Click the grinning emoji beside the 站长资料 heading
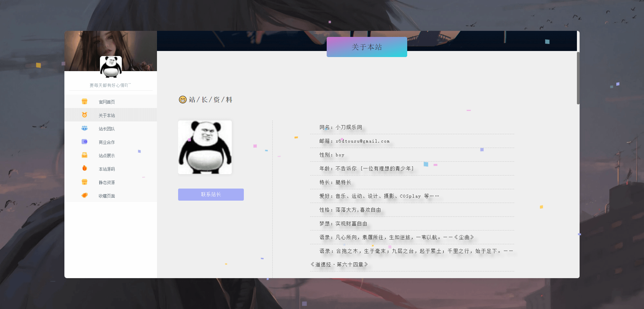Viewport: 644px width, 309px height. click(x=182, y=100)
